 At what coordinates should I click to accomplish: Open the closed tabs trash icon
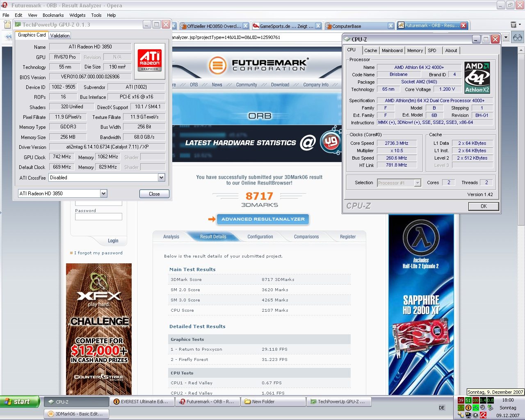[x=514, y=25]
